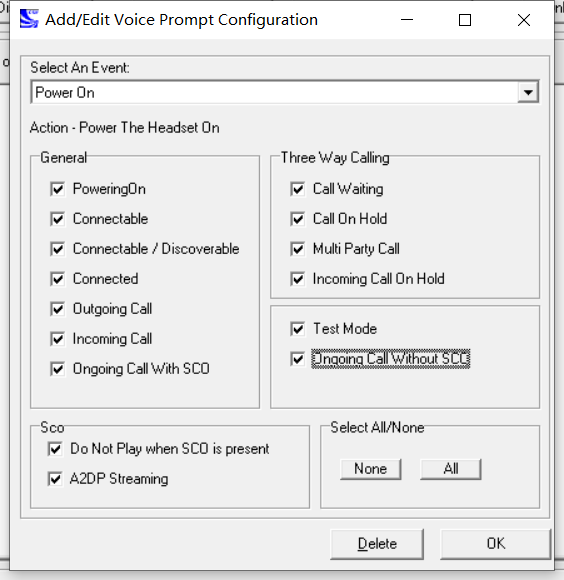Click the All selection button
Screen dimensions: 564x580
(x=451, y=469)
